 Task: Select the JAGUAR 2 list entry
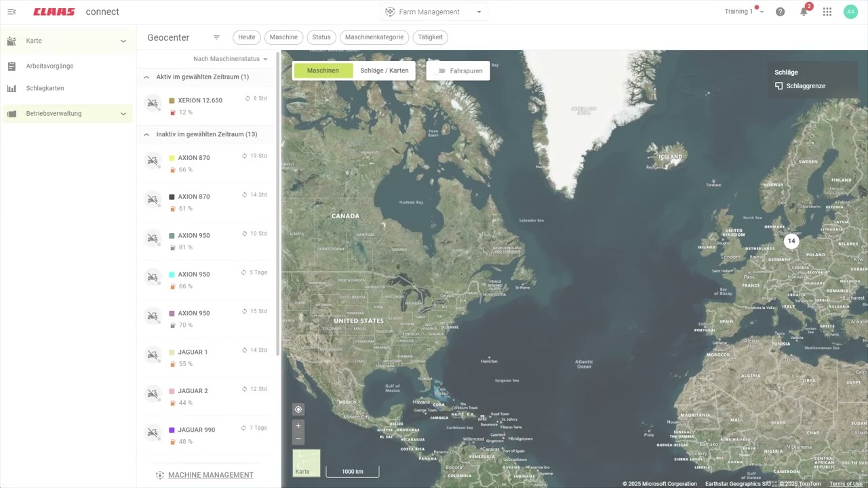pos(207,396)
